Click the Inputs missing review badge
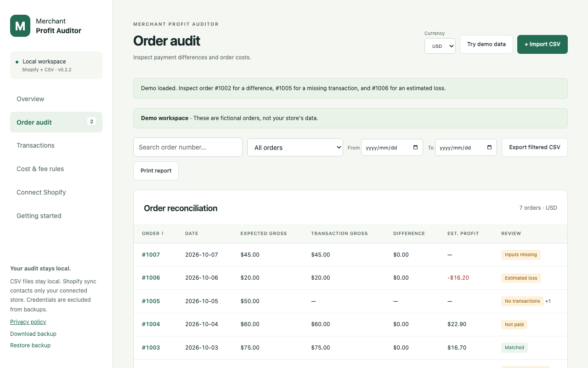 click(x=521, y=254)
